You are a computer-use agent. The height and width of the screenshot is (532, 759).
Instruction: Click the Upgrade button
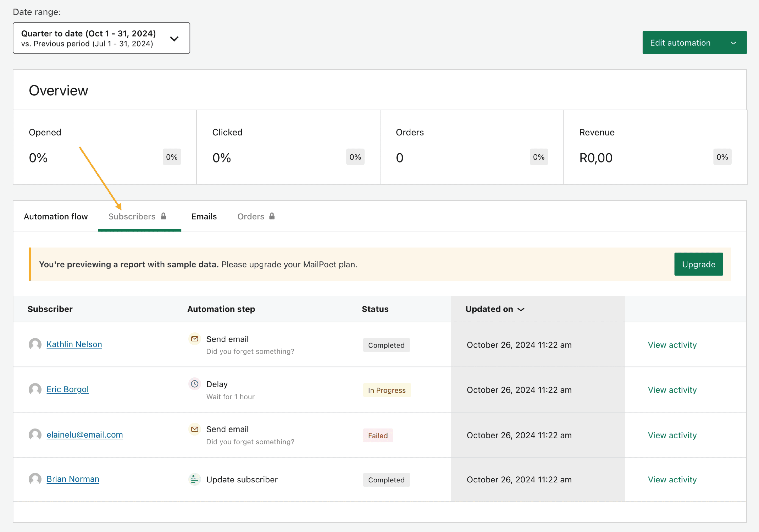coord(698,264)
